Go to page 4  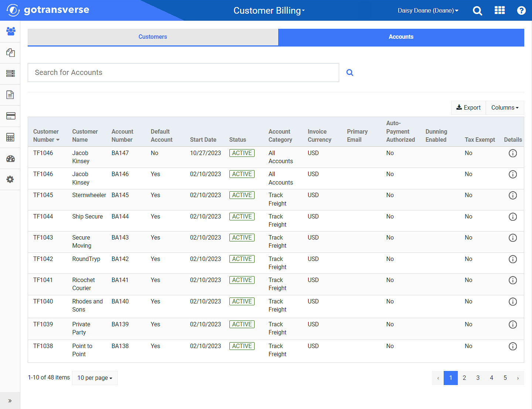point(491,378)
